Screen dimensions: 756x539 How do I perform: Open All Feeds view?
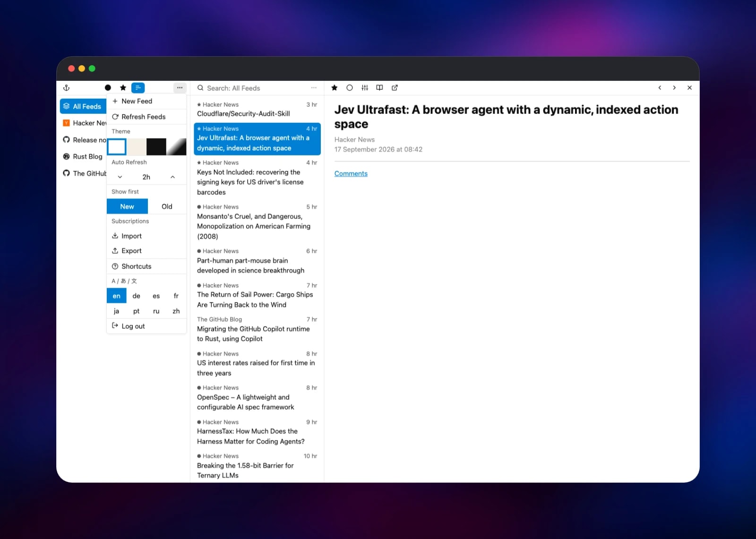[83, 106]
